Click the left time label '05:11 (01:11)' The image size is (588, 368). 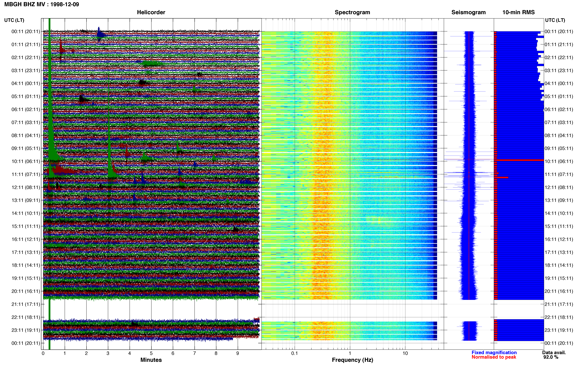(x=26, y=96)
